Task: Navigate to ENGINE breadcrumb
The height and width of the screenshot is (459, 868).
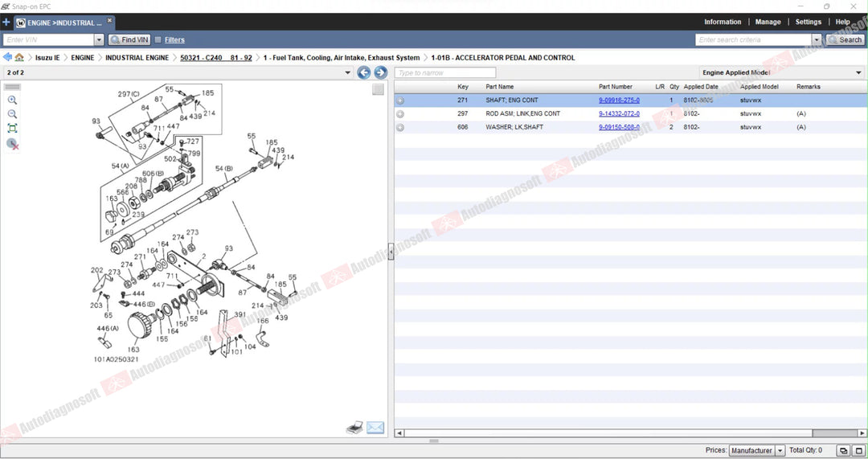Action: click(x=83, y=58)
